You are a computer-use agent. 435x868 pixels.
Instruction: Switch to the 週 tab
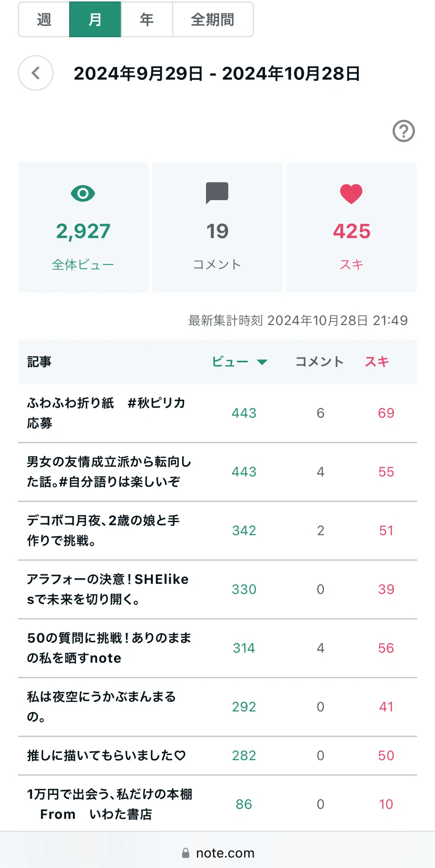pos(44,19)
